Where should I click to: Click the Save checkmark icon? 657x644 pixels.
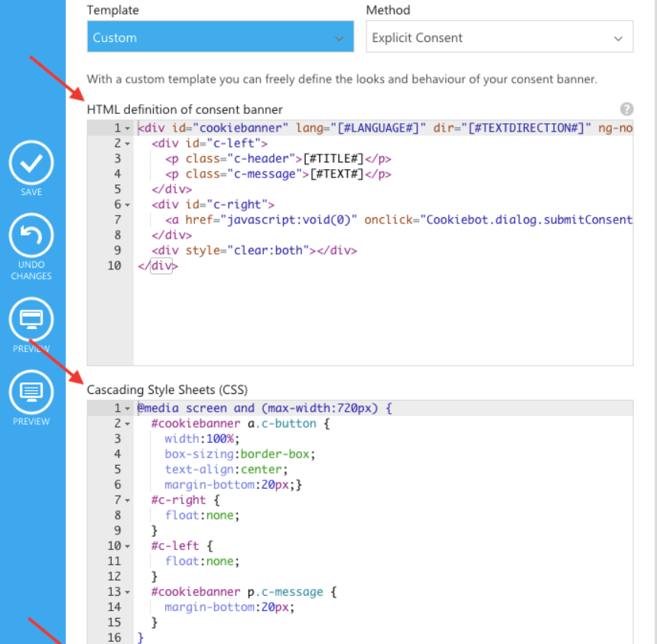[x=31, y=164]
